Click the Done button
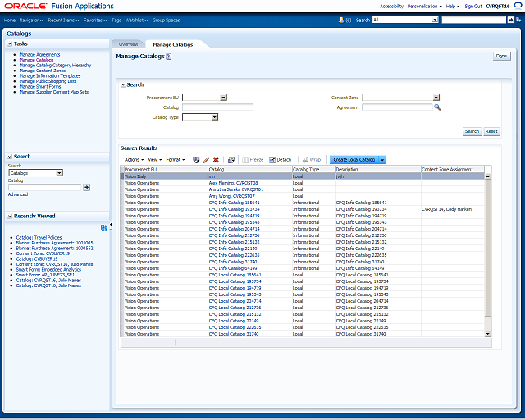The image size is (525, 420). [501, 56]
